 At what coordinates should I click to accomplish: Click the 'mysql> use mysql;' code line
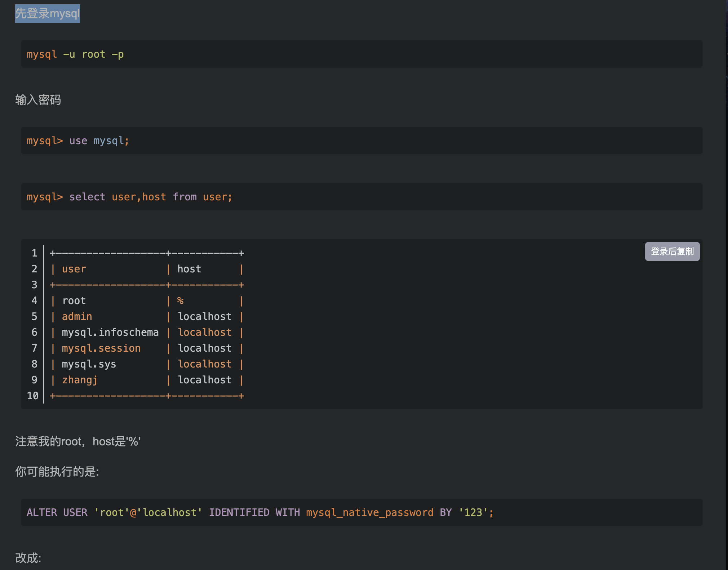[x=77, y=141]
